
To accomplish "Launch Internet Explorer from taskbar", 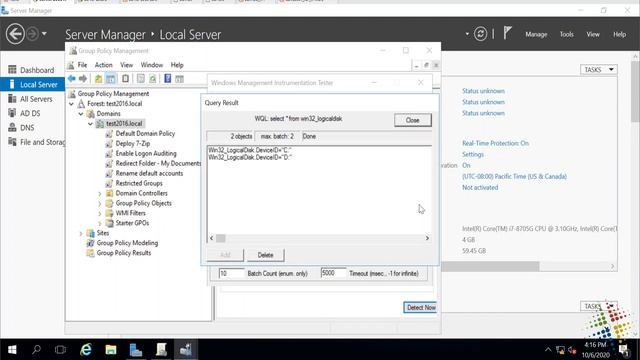I will coord(86,350).
